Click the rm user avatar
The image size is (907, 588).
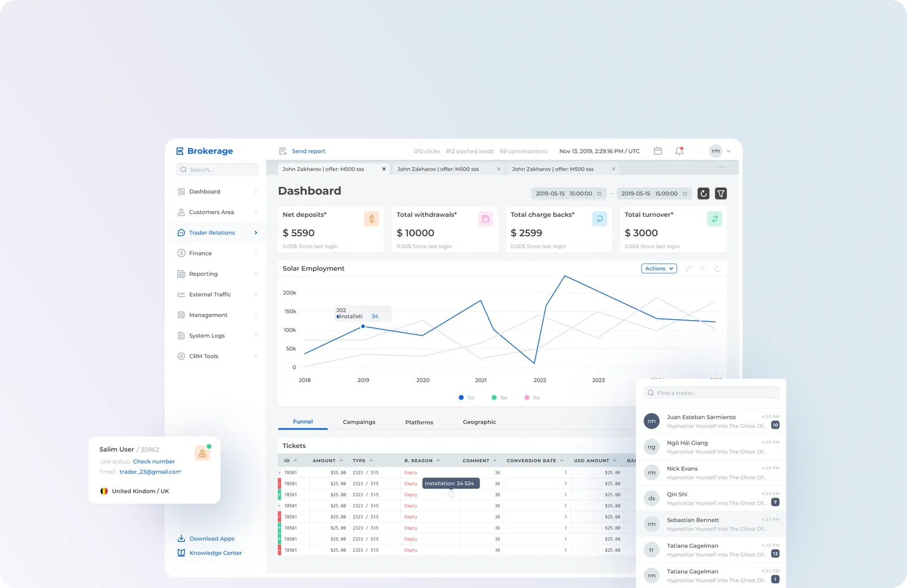click(715, 151)
